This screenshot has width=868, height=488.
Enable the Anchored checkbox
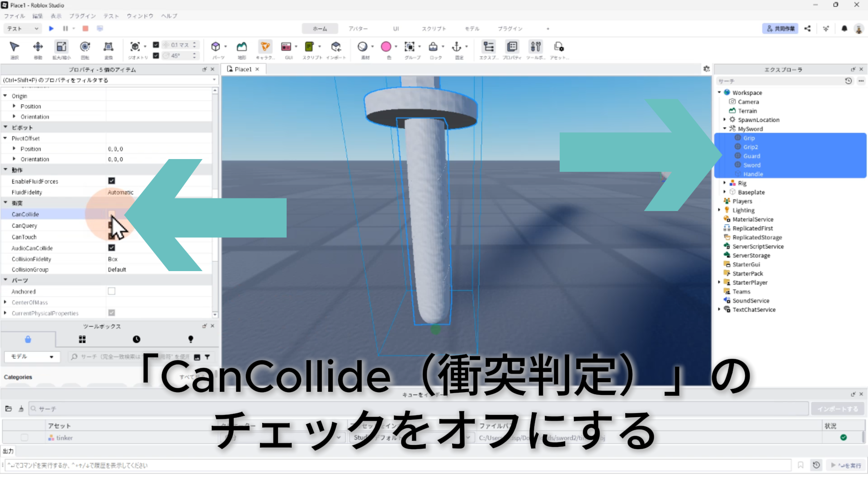click(x=112, y=291)
